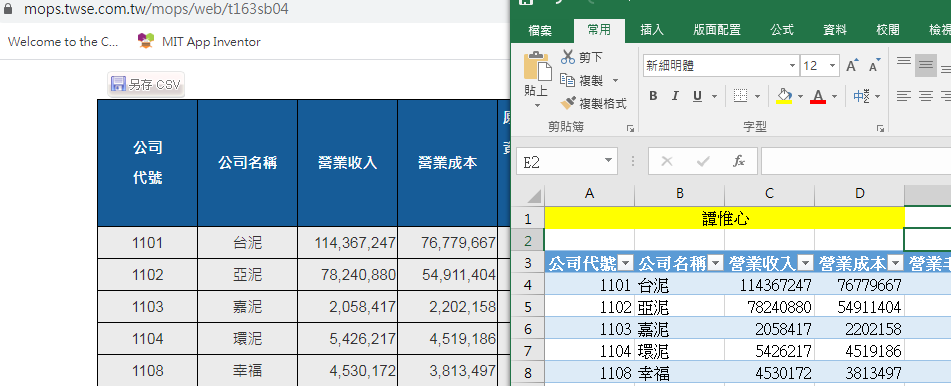Click the Paste (貼上) clipboard icon

pos(536,67)
